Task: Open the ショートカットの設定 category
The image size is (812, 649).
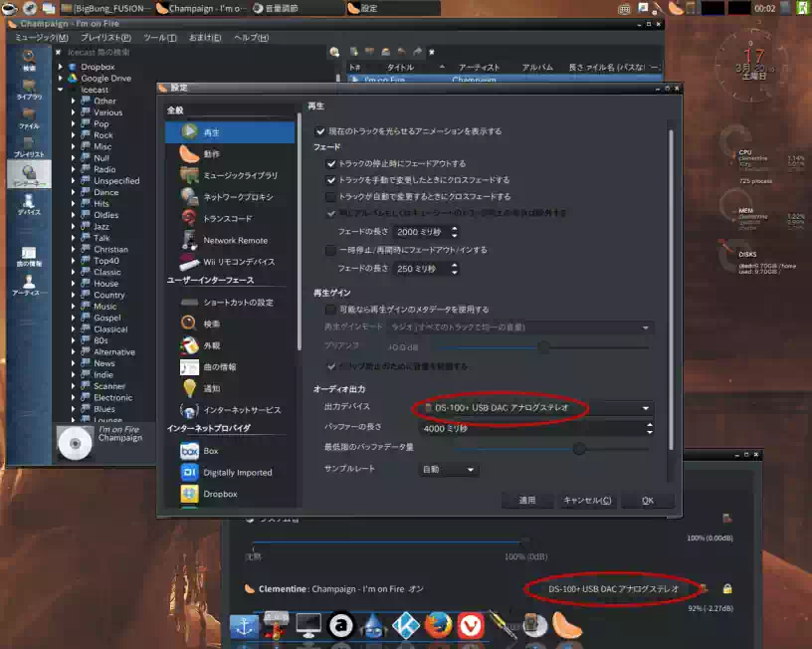Action: click(230, 302)
